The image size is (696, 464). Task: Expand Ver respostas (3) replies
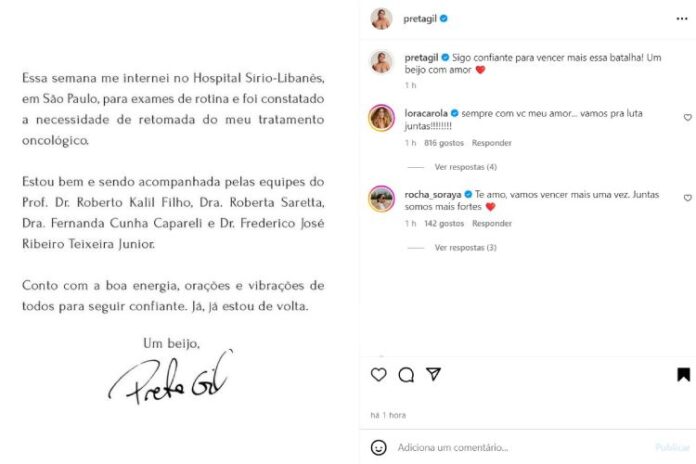pos(465,247)
